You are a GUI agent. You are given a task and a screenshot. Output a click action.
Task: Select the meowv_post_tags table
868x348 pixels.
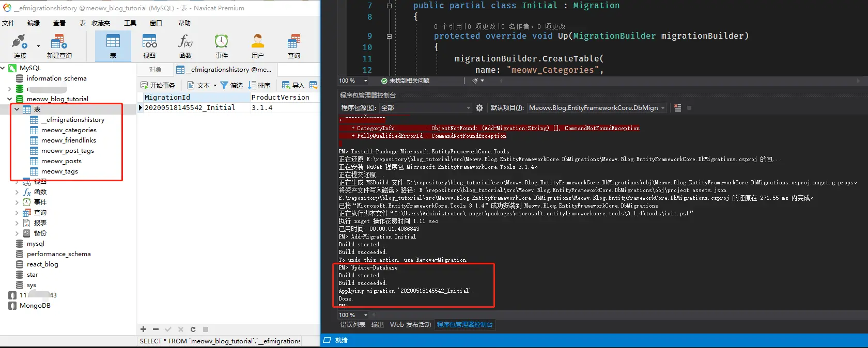[x=67, y=151]
